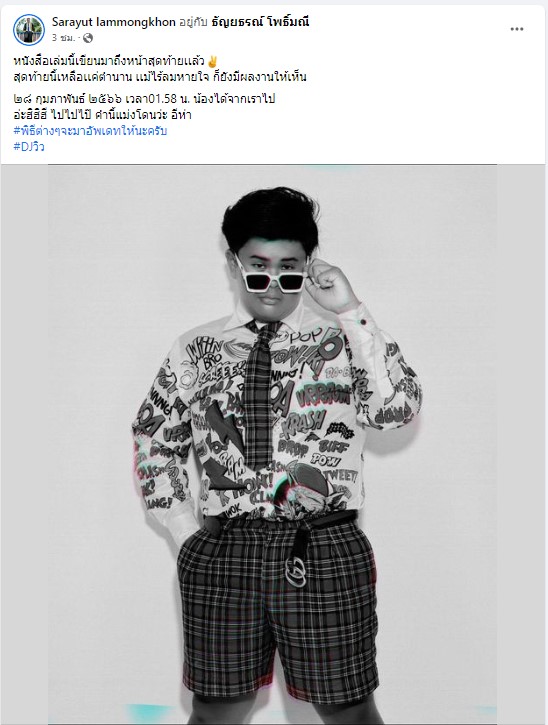Click the second line ending ก็ยังมีผลงานให้เห็น

(x=160, y=77)
